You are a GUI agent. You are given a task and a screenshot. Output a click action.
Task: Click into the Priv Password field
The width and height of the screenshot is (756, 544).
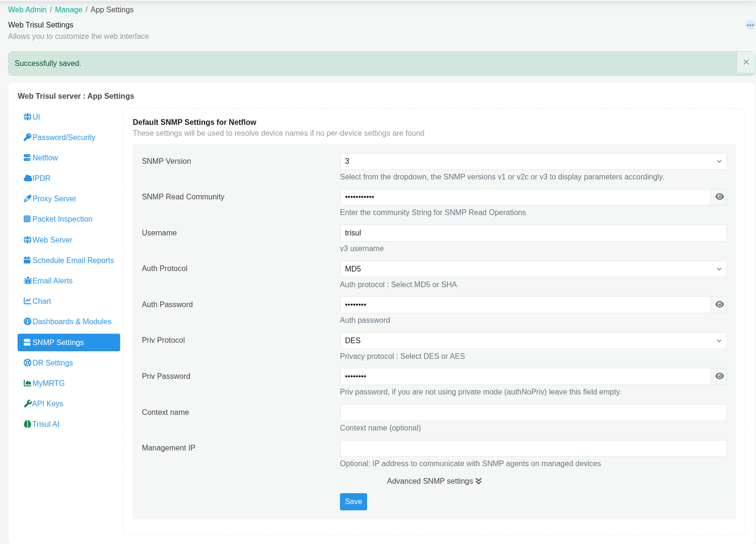(525, 376)
